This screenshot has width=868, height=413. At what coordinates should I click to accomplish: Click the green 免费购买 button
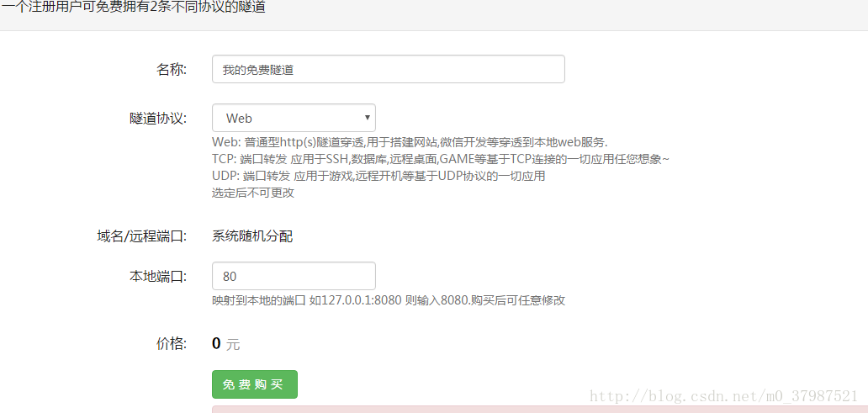[255, 384]
